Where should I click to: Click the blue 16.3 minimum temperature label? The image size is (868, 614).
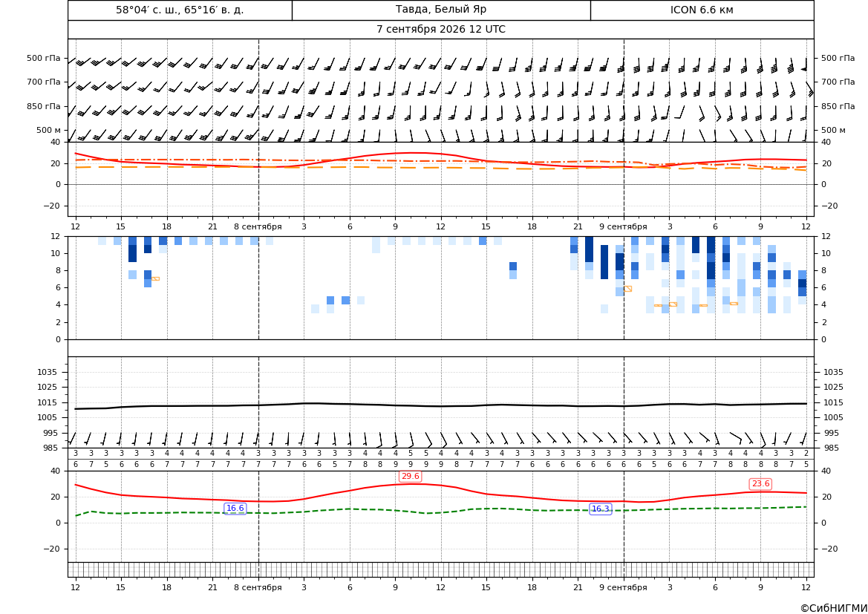[601, 509]
